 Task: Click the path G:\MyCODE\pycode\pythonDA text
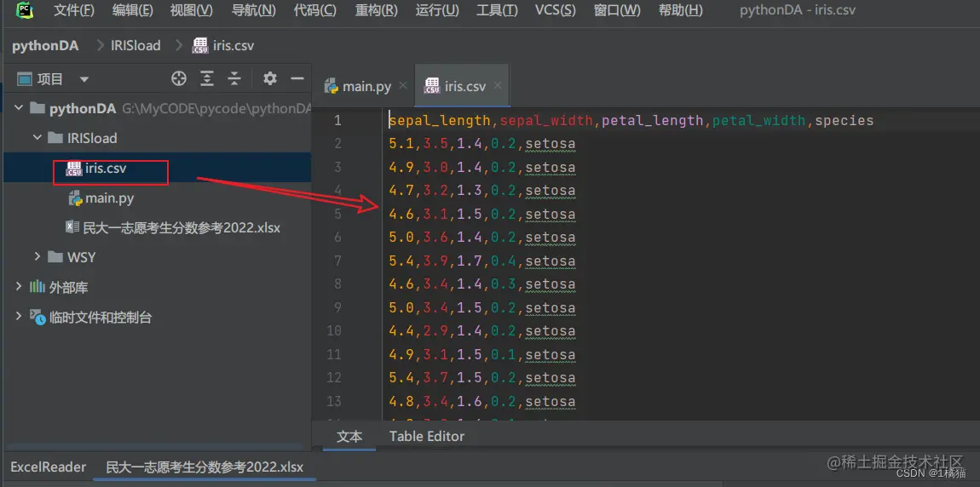point(216,109)
